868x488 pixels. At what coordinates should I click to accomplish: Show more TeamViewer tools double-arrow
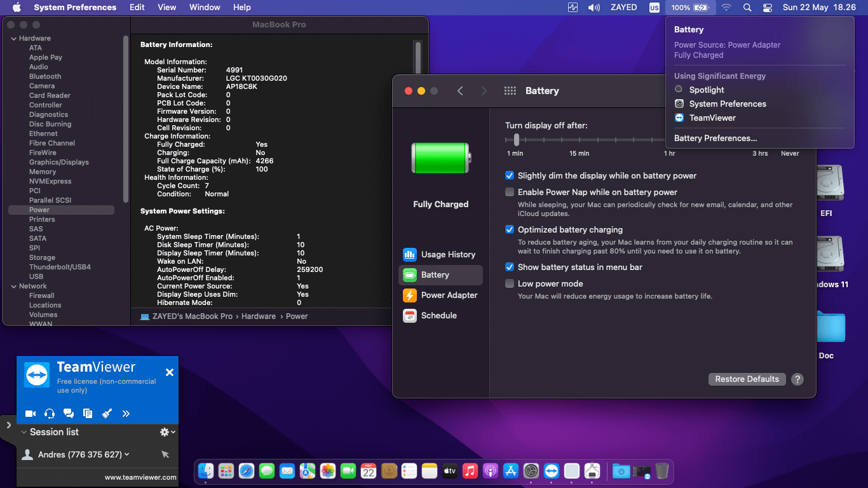point(126,414)
